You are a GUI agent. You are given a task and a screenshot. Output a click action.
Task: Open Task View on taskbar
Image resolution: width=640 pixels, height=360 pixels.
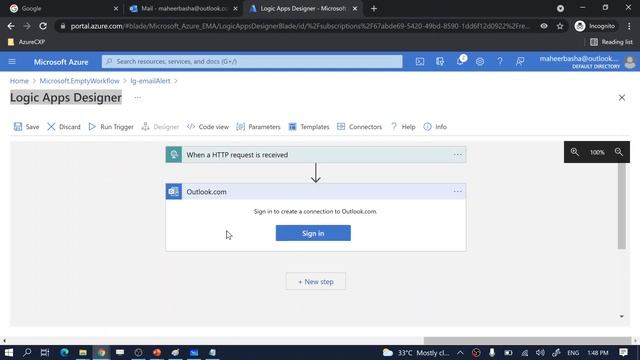pos(45,353)
